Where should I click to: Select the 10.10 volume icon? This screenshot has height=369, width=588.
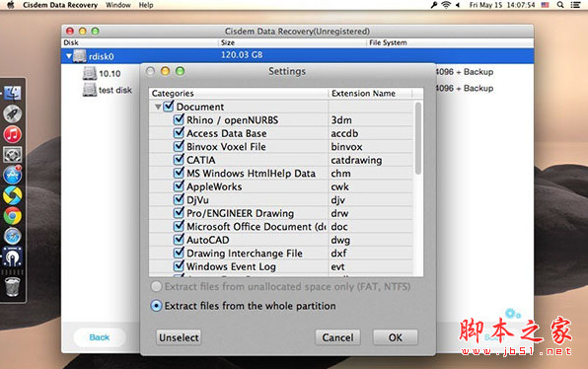tap(90, 73)
